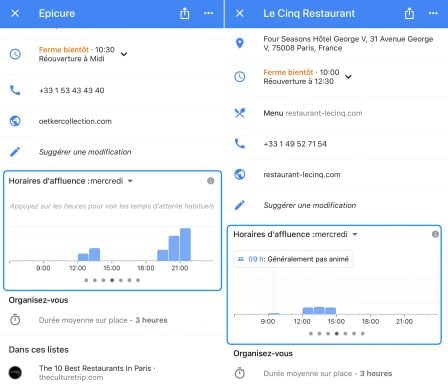Select the 13:00 bar in Epicure chart
The width and height of the screenshot is (448, 384).
click(94, 254)
